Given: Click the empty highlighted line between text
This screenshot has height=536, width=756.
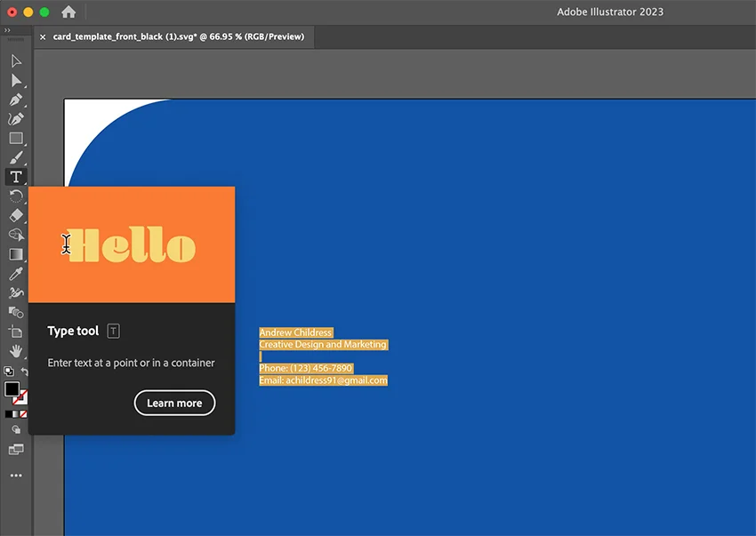Looking at the screenshot, I should 261,356.
